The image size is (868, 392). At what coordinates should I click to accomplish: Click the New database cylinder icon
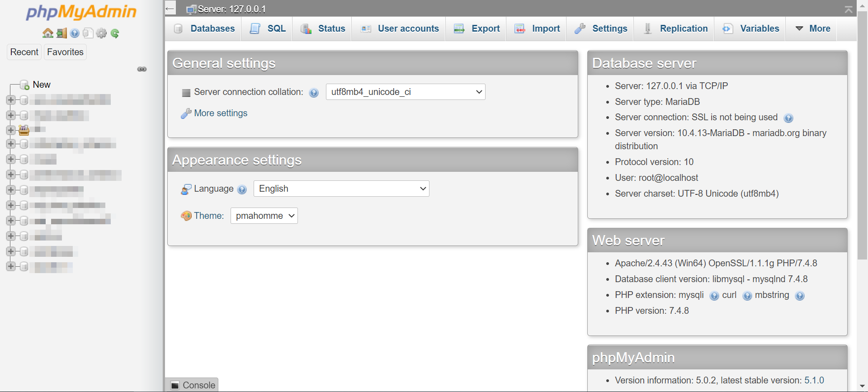(24, 85)
